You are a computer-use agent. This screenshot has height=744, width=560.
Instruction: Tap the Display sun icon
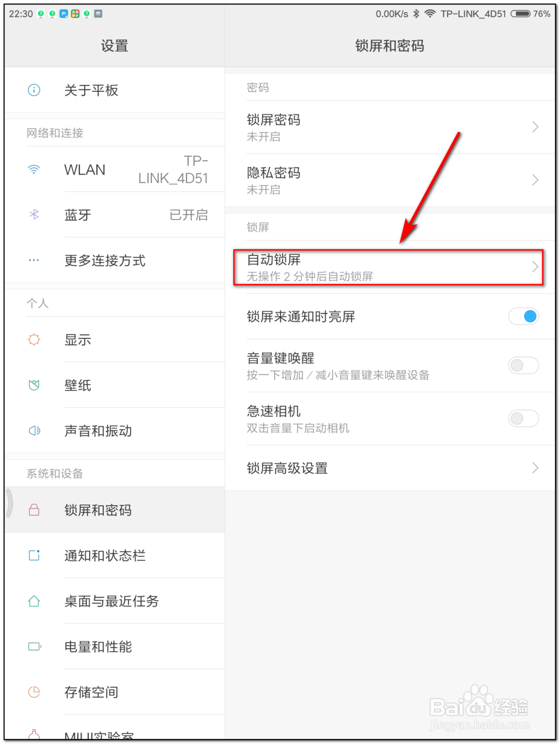[34, 340]
